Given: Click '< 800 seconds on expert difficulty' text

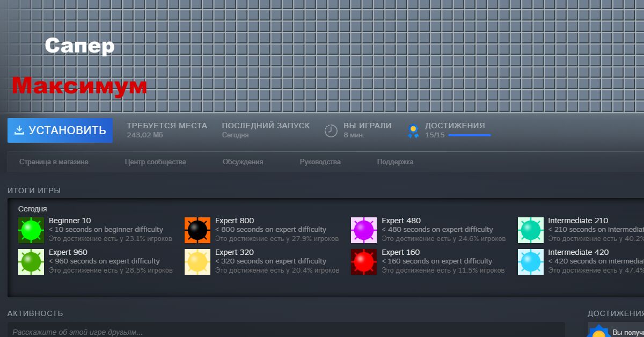Looking at the screenshot, I should [x=270, y=230].
